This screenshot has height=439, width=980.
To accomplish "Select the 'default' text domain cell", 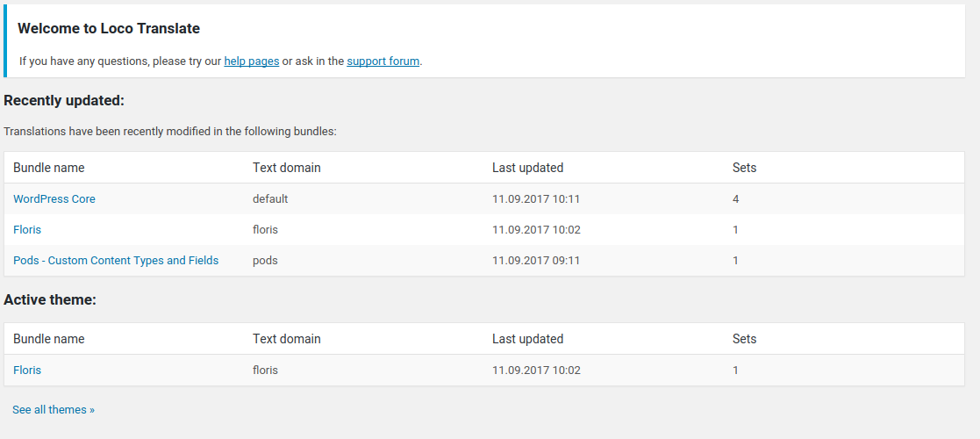I will tap(270, 198).
